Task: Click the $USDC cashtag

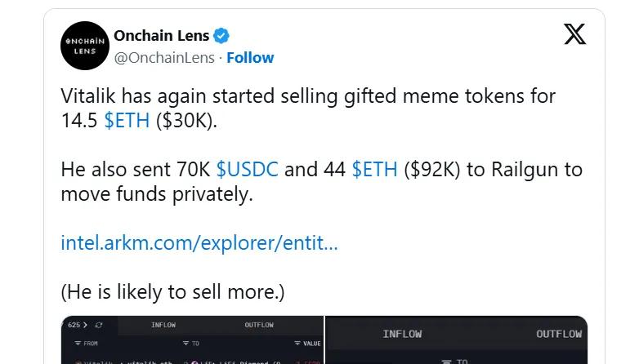Action: point(248,170)
